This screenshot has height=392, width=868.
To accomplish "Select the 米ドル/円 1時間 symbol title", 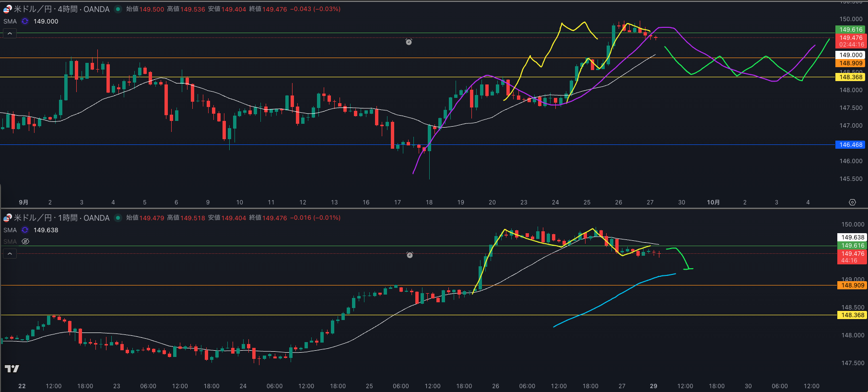I will click(x=62, y=218).
